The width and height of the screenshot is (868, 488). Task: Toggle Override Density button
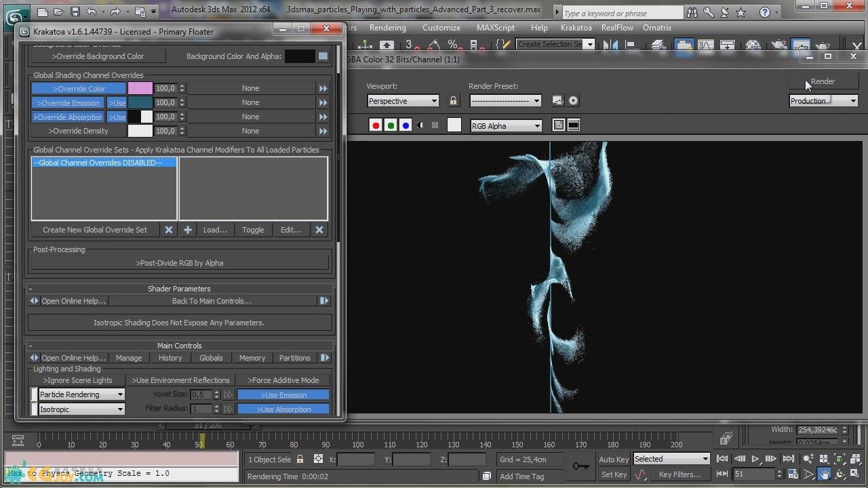[x=79, y=131]
